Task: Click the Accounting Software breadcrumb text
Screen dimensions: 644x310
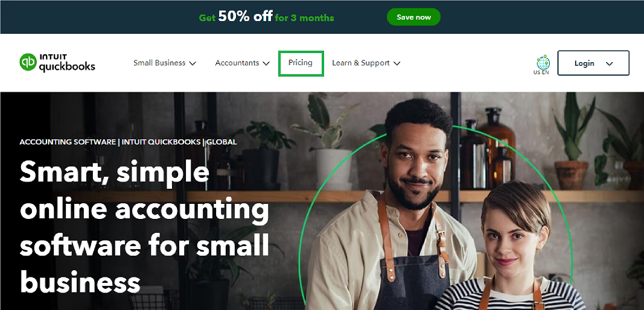Action: point(68,142)
